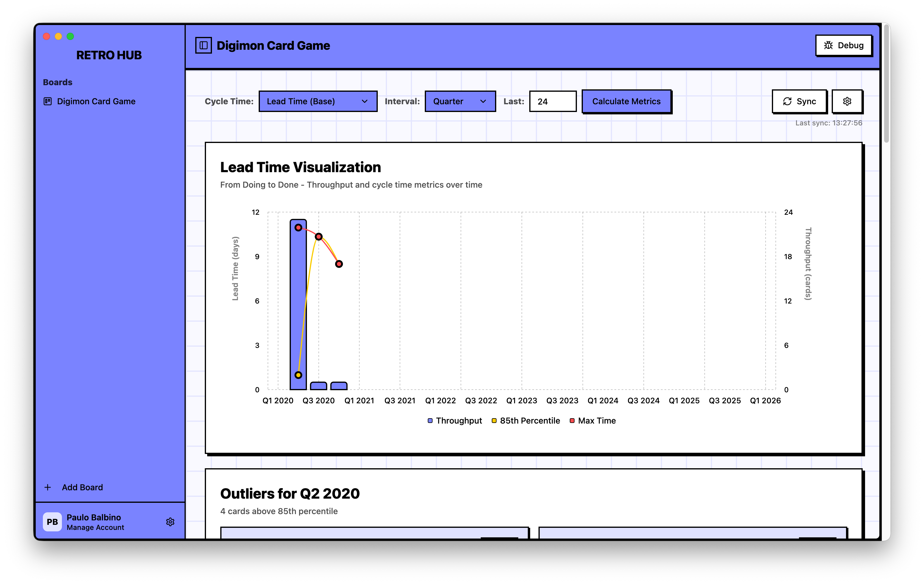Click the plus icon for Add Board

(x=48, y=487)
